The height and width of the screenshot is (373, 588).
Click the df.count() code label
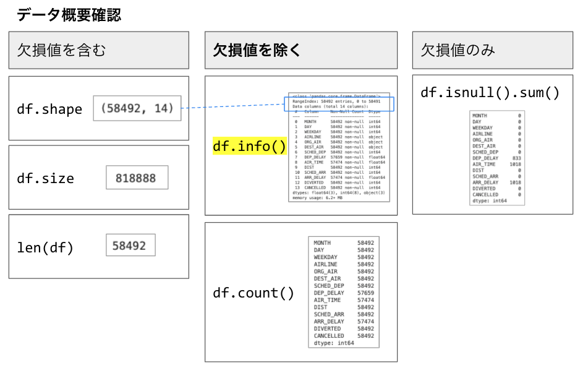click(254, 293)
